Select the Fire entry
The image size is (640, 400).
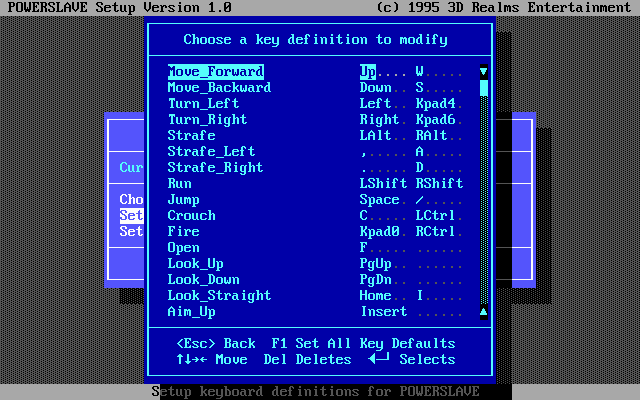tap(184, 231)
